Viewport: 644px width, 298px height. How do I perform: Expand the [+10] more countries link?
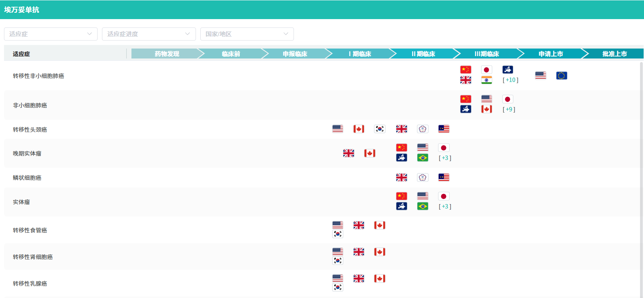(511, 80)
